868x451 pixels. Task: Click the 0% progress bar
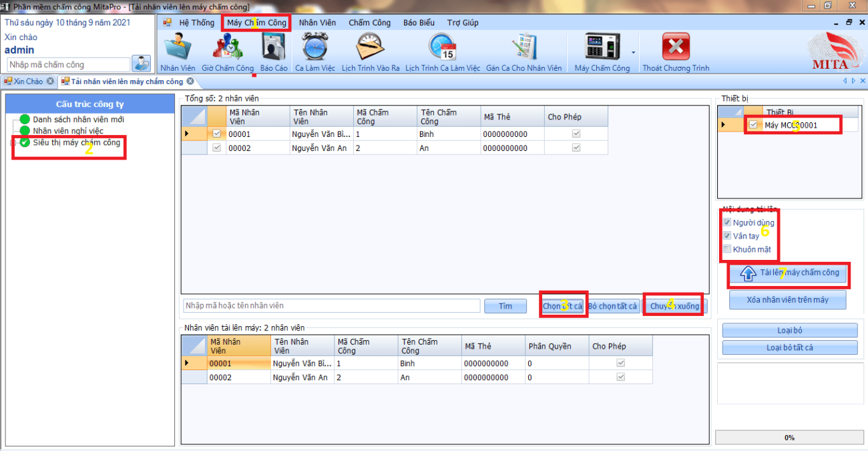coord(789,438)
